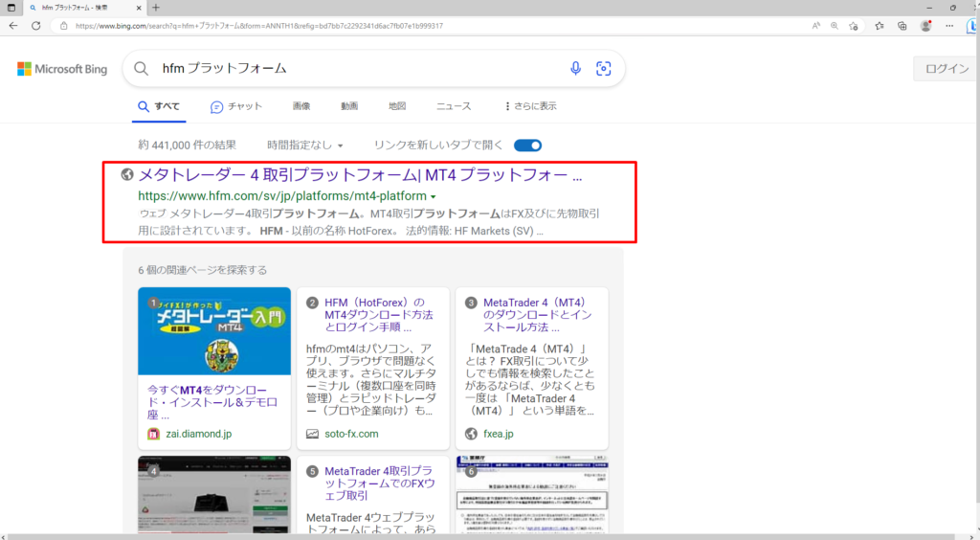Toggle open links in new tab switch

coord(527,145)
